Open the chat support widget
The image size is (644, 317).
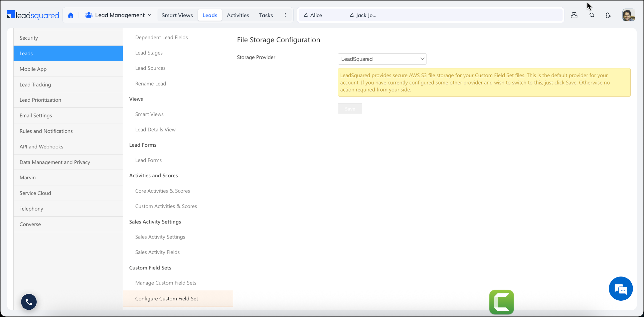[621, 289]
